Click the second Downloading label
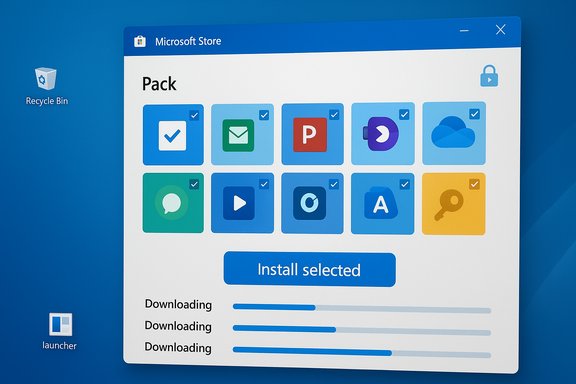Image resolution: width=576 pixels, height=384 pixels. tap(178, 326)
